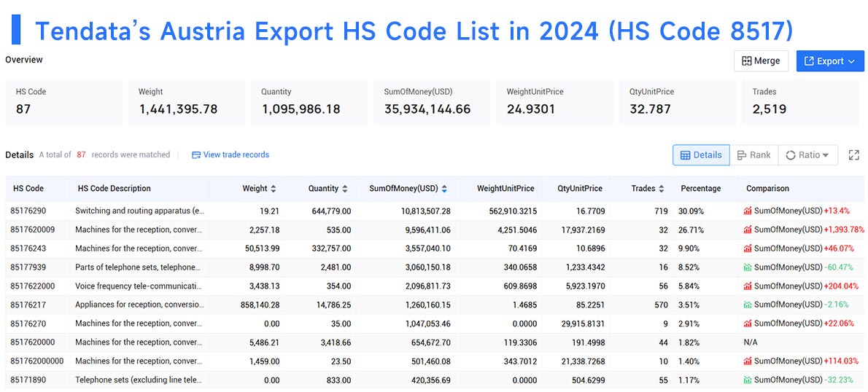Sort table by SumOfMoney(USD) column
The height and width of the screenshot is (392, 868).
(x=444, y=189)
